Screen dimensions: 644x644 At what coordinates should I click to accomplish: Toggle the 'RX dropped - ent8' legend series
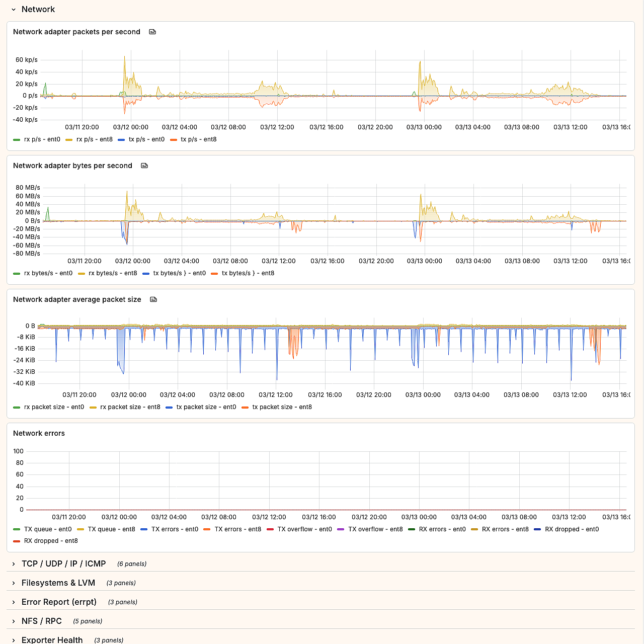click(51, 541)
